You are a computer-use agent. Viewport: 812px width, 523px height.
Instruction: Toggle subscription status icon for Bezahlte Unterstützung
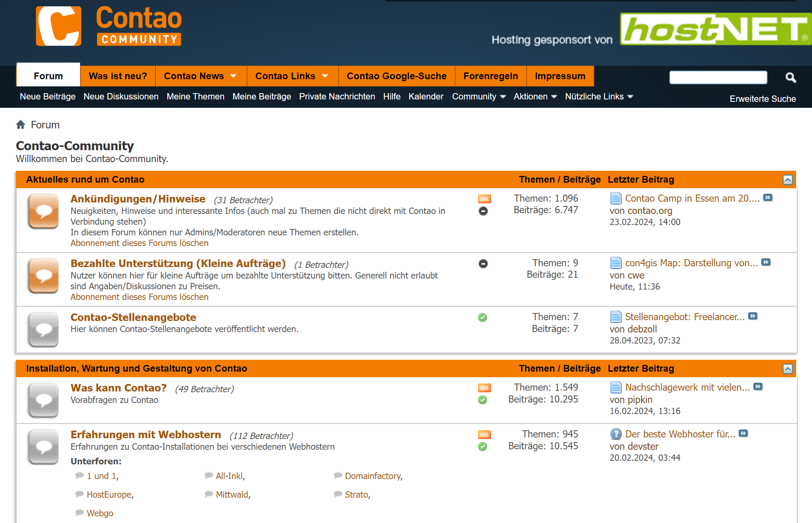[483, 263]
